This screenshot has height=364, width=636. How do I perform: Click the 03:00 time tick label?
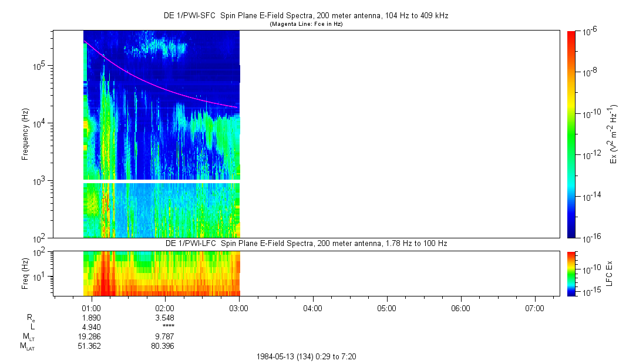pyautogui.click(x=239, y=308)
